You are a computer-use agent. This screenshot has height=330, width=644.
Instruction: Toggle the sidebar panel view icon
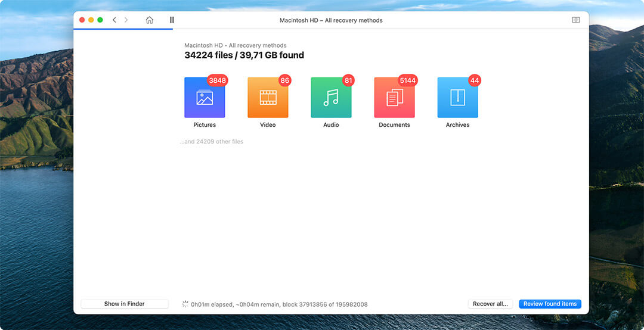pyautogui.click(x=576, y=20)
